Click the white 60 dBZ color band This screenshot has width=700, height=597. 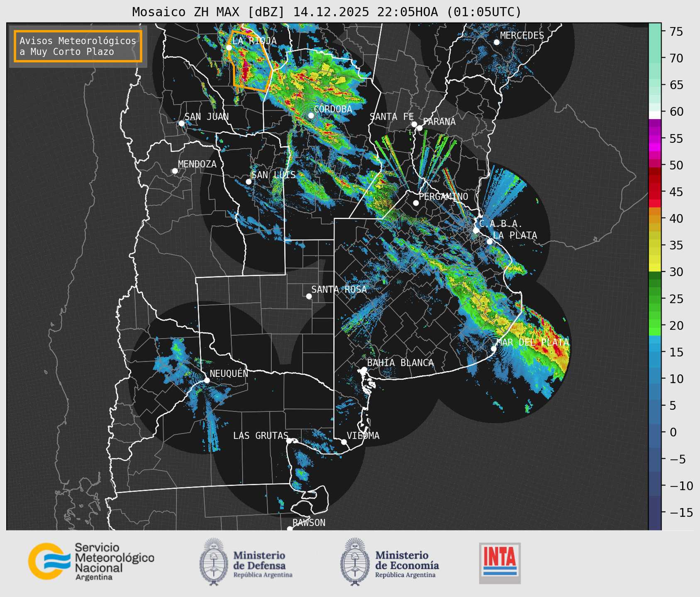click(655, 115)
